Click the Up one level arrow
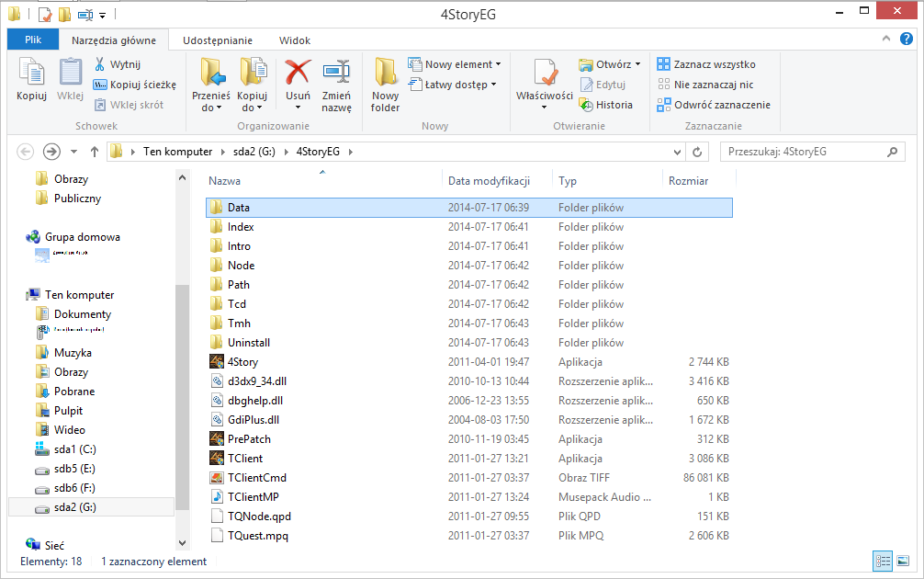Screen dimensions: 924x579 pyautogui.click(x=95, y=152)
